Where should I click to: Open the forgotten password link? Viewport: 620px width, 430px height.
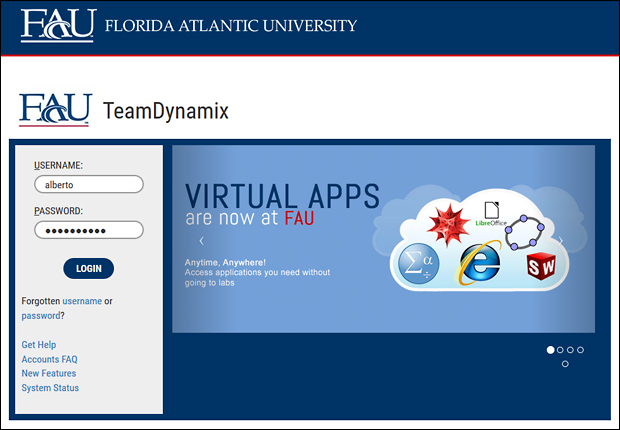tap(40, 315)
